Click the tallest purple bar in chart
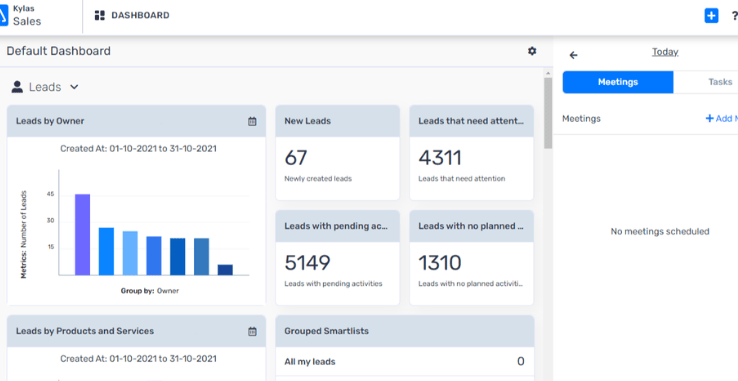The image size is (738, 381). point(82,235)
